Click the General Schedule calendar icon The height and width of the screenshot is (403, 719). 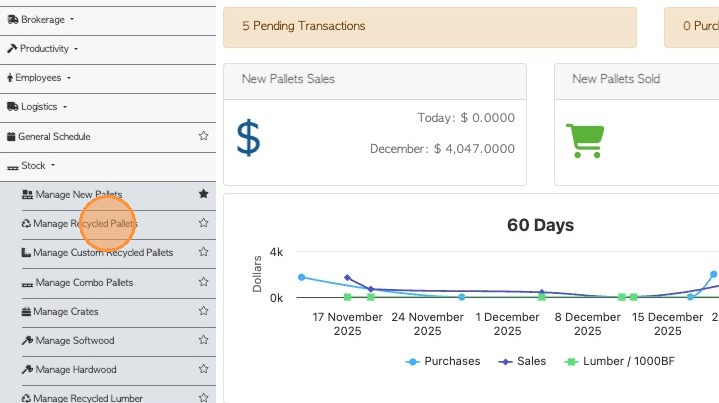[x=11, y=137]
